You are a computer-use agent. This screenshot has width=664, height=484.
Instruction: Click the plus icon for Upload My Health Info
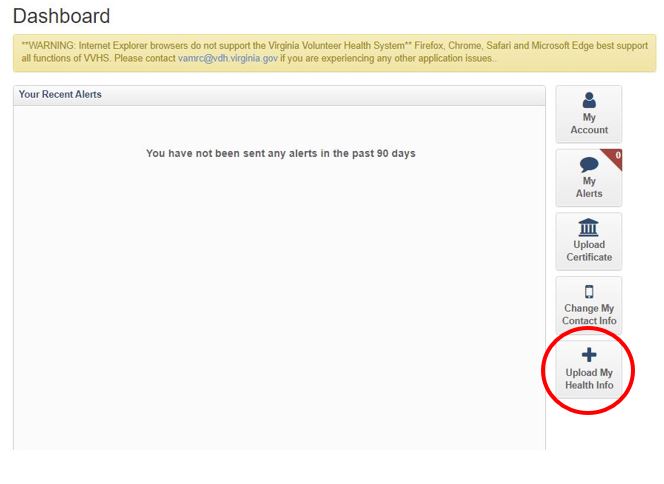589,355
